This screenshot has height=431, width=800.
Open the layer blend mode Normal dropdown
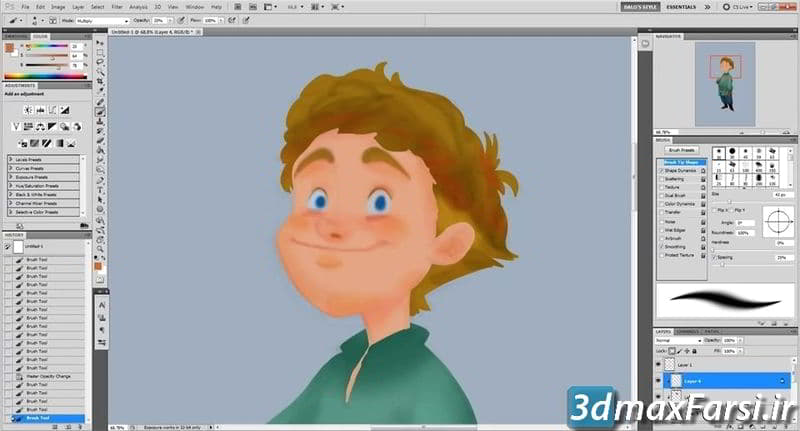pyautogui.click(x=676, y=341)
